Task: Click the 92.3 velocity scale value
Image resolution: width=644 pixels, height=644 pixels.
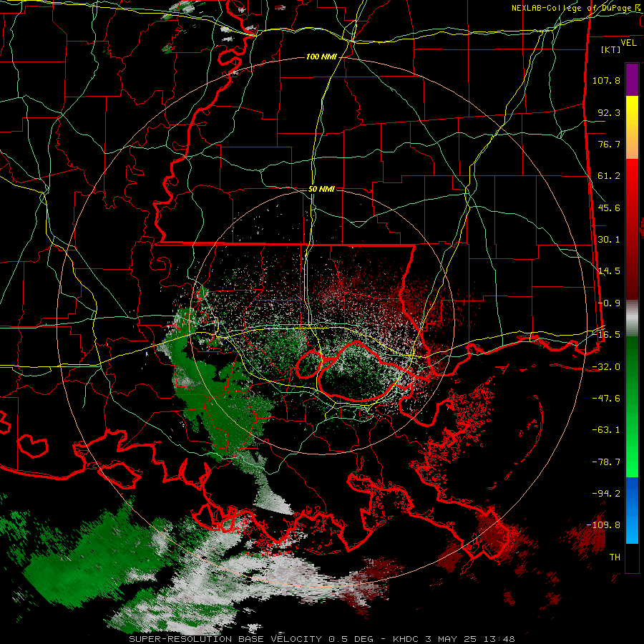Action: point(609,112)
